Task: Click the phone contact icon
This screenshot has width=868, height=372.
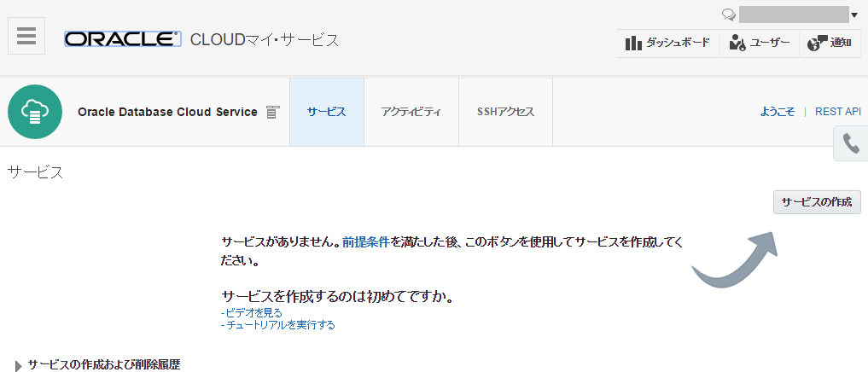Action: pyautogui.click(x=850, y=143)
